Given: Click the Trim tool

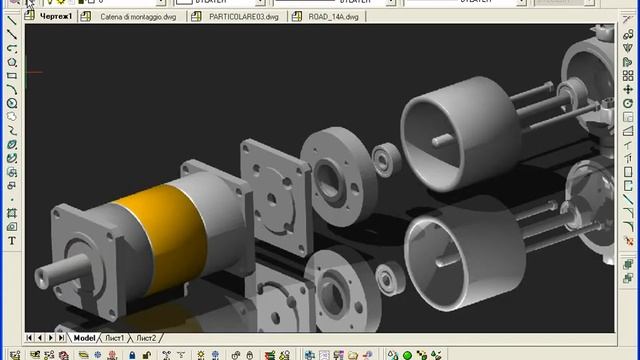Looking at the screenshot, I should pos(628,145).
